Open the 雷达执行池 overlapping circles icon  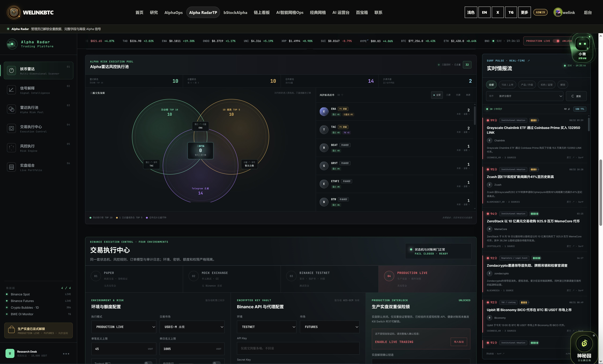pos(12,109)
